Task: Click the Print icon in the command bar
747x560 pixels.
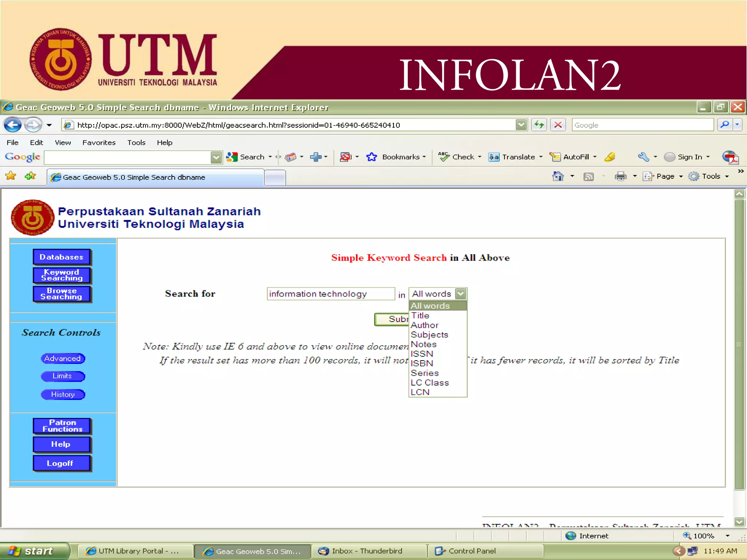Action: 620,176
